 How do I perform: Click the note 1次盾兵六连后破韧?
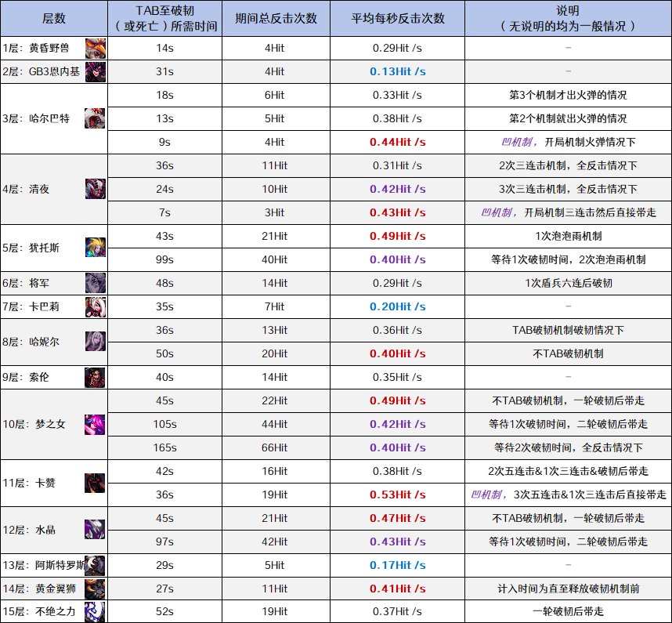point(569,283)
